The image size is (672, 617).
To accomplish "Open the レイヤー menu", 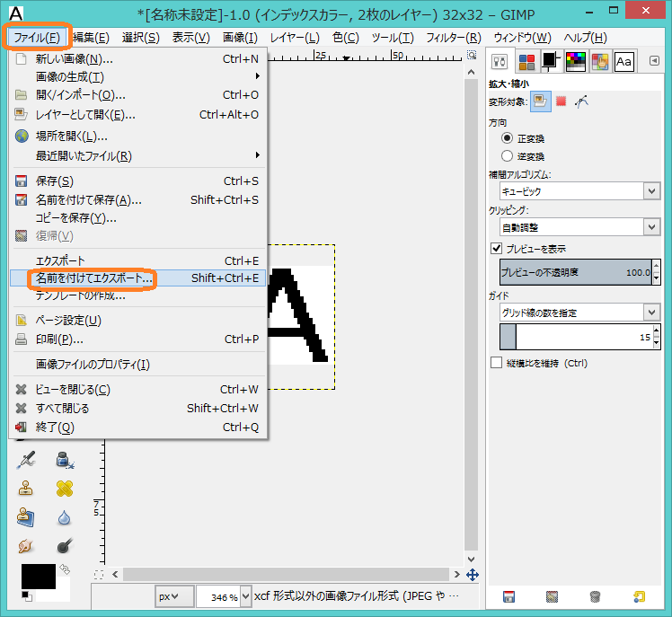I will (x=295, y=38).
